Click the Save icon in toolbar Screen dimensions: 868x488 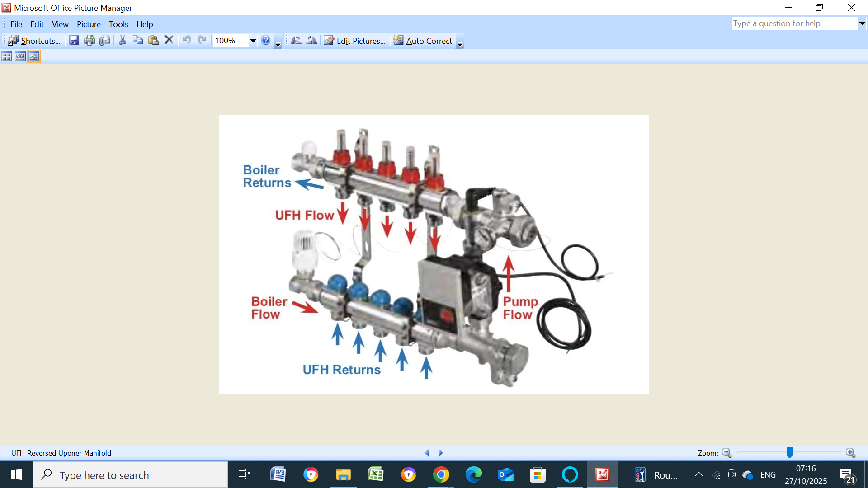pos(74,41)
